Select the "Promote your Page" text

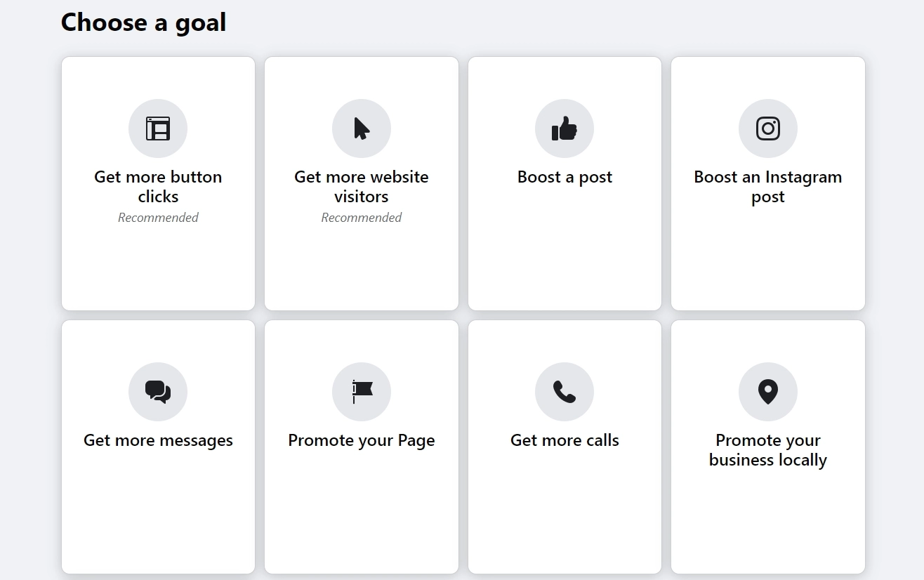coord(362,440)
